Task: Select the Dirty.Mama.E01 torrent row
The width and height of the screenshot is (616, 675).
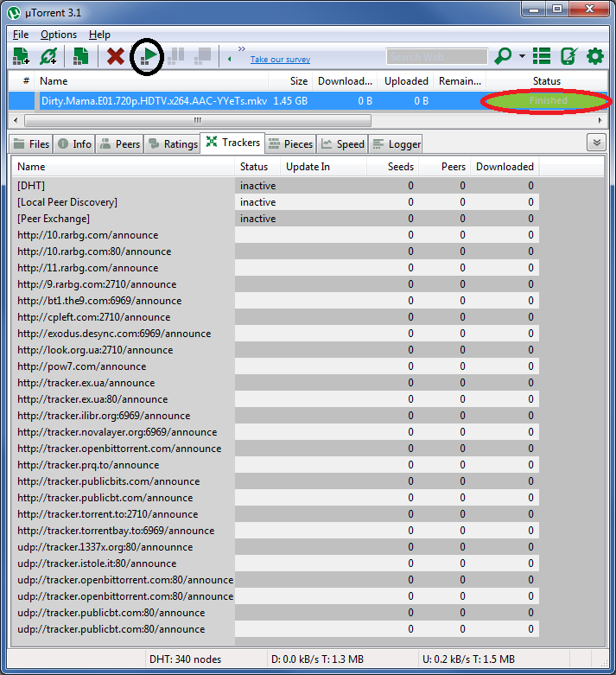Action: tap(308, 101)
